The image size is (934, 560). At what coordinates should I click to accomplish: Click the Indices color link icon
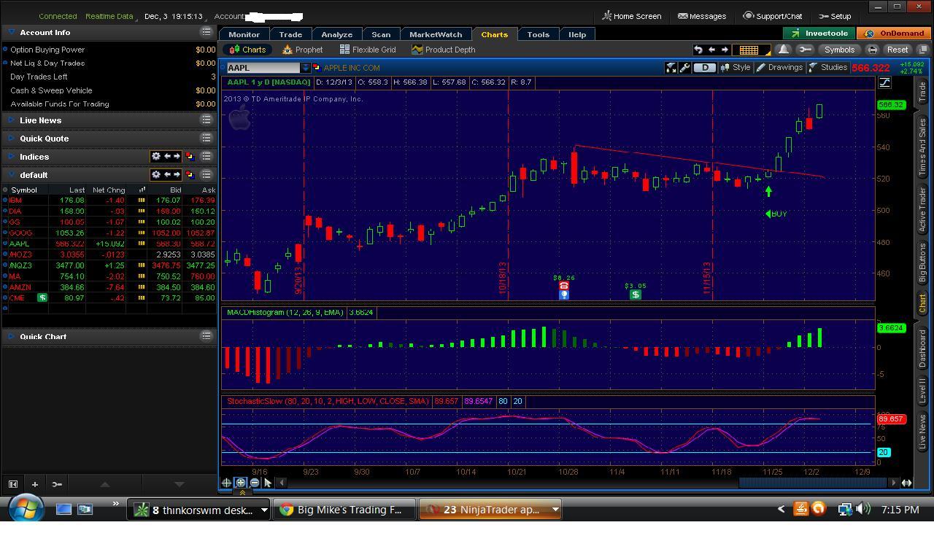point(190,157)
